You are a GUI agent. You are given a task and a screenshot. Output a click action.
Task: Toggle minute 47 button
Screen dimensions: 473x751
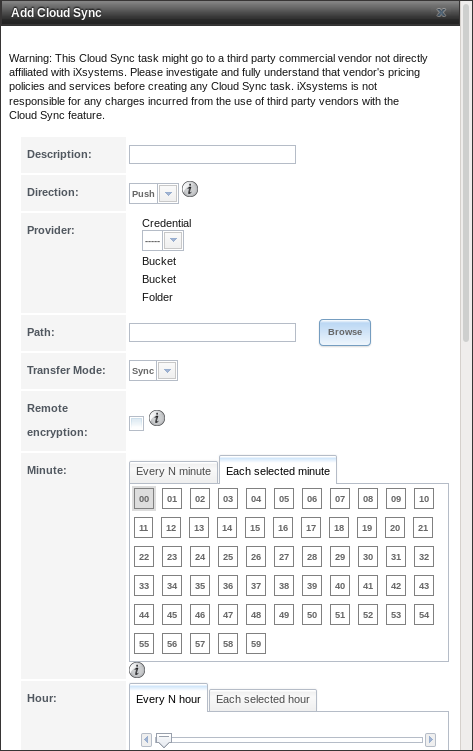click(228, 614)
